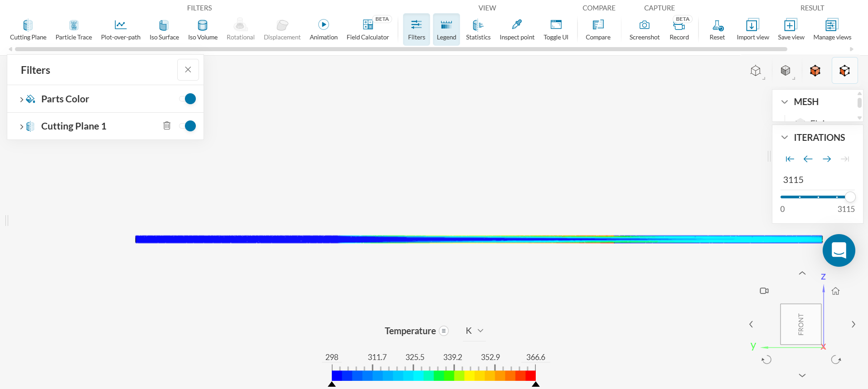Delete Cutting Plane 1 filter
This screenshot has height=389, width=868.
click(x=167, y=125)
